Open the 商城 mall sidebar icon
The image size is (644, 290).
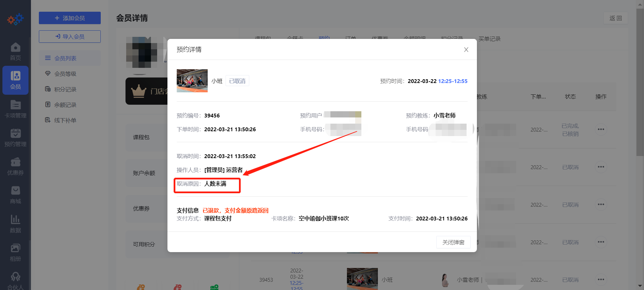tap(15, 195)
